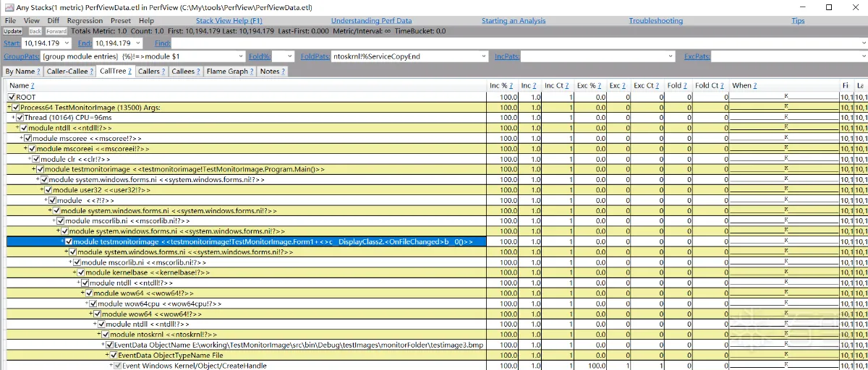Click the '?' help on Notes tab
Screen dimensions: 868x370
click(x=283, y=72)
